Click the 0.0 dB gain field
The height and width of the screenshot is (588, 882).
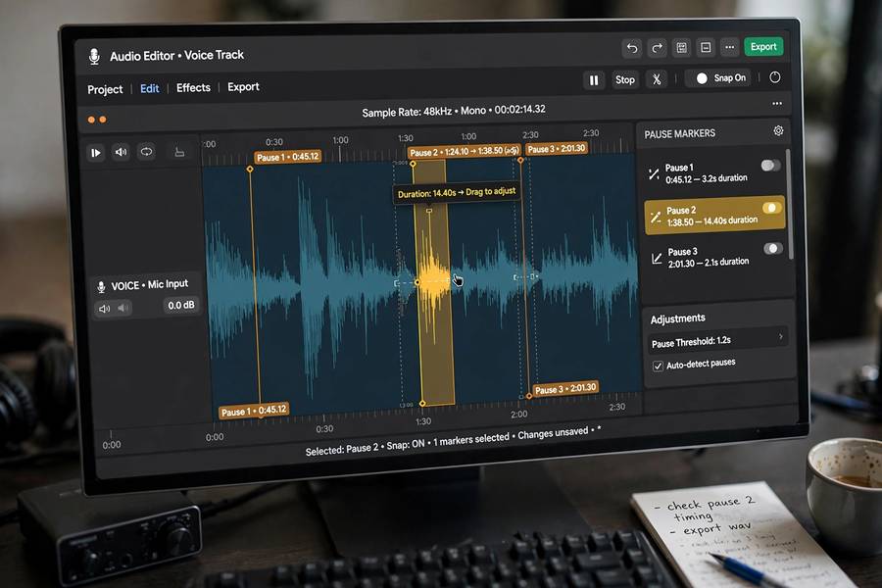(180, 305)
